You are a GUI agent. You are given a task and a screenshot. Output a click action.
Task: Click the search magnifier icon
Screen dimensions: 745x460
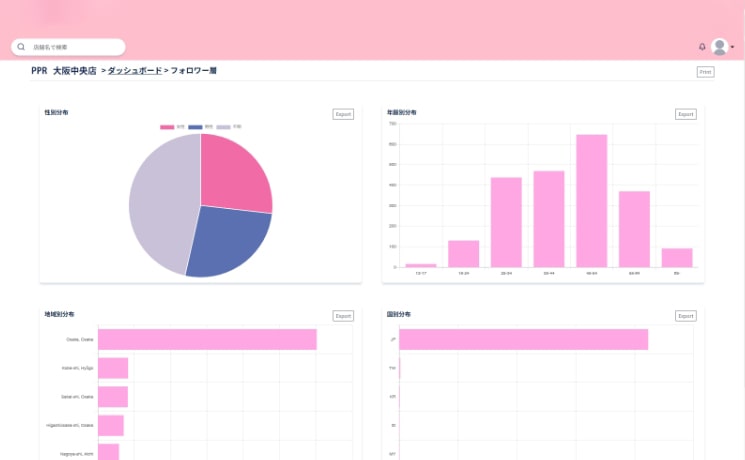pos(21,47)
